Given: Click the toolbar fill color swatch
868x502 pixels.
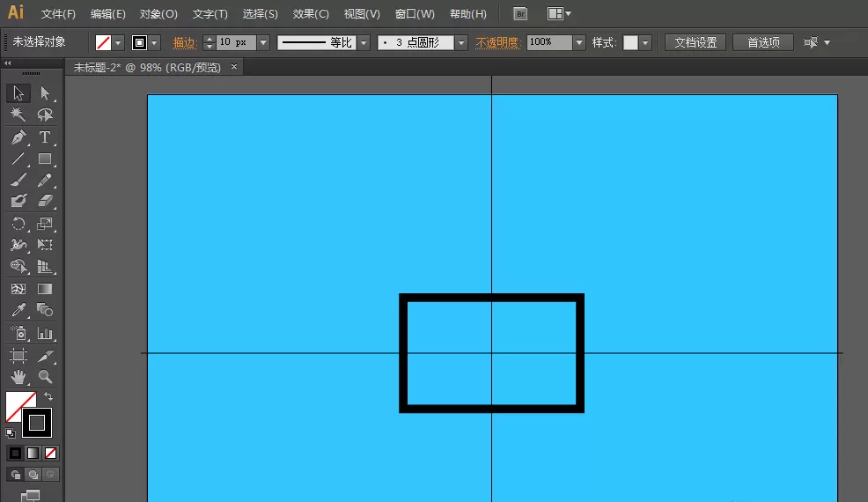Looking at the screenshot, I should (x=17, y=402).
